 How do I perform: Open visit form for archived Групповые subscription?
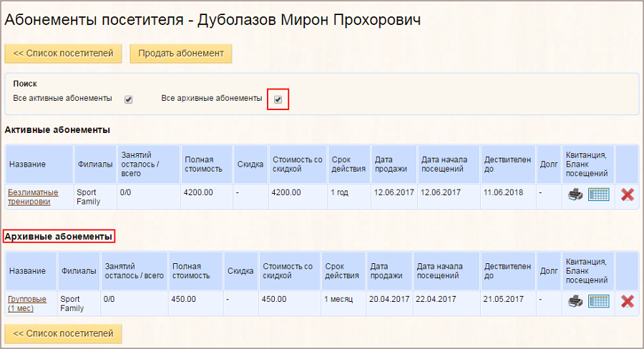598,301
